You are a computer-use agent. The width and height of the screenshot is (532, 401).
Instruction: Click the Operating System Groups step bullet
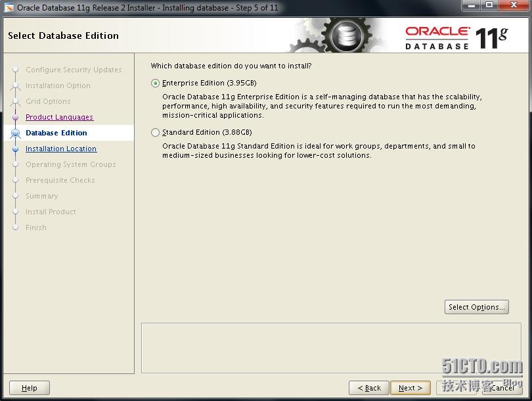pos(15,164)
